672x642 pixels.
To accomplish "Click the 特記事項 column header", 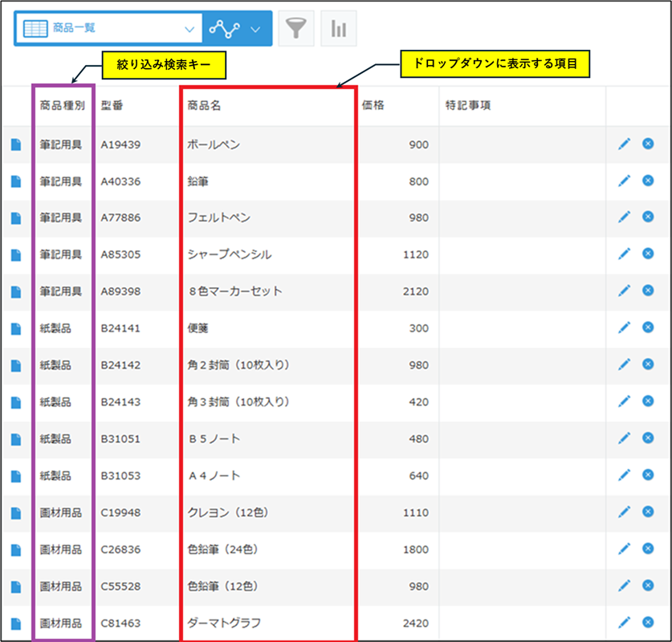I will tap(468, 105).
